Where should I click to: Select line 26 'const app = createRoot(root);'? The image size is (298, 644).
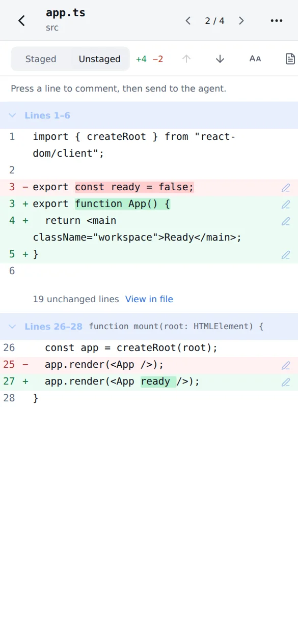click(149, 348)
